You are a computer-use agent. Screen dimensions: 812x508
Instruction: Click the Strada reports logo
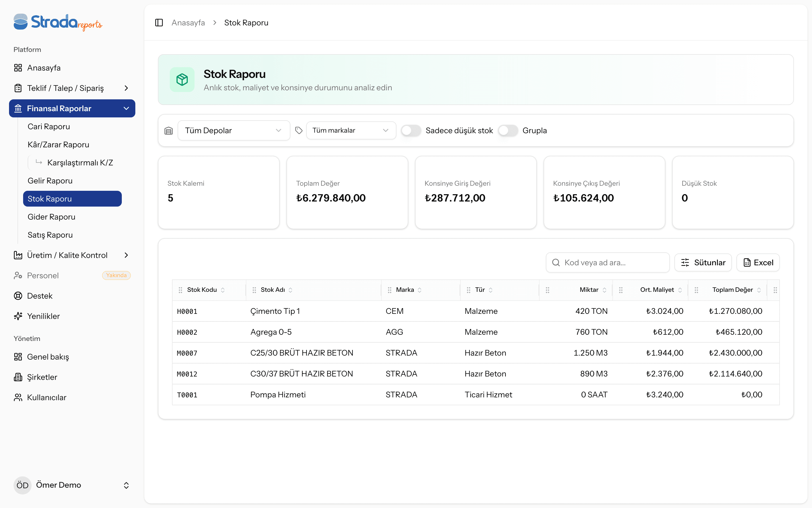(58, 22)
